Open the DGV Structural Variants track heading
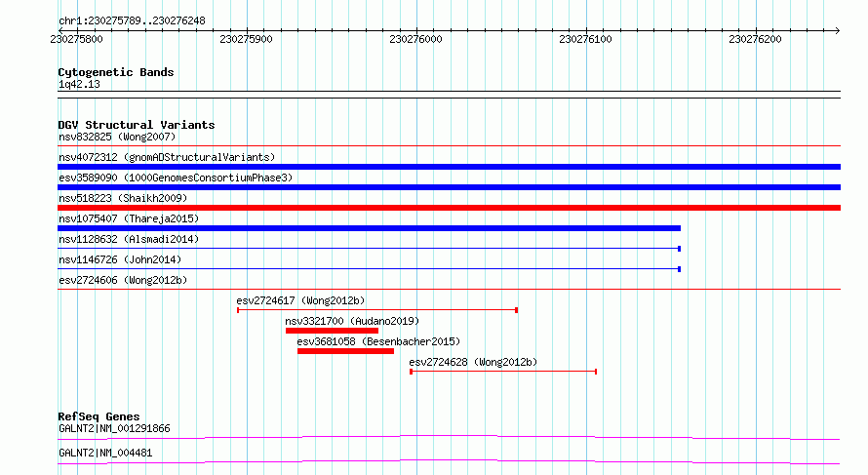Viewport: 868px width, 475px height. click(137, 125)
